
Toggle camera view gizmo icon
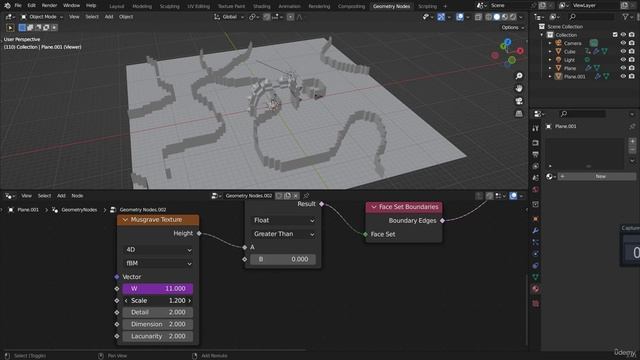click(x=519, y=101)
